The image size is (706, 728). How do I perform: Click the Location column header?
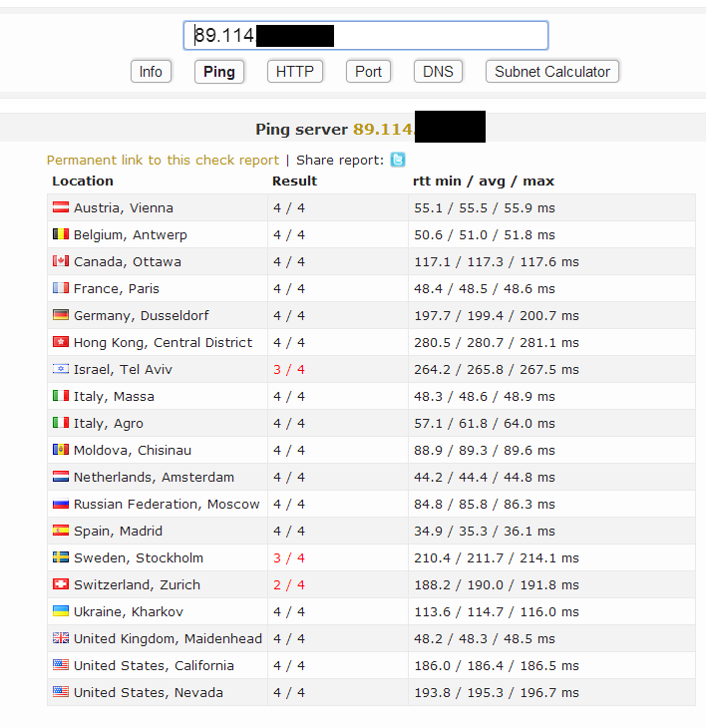(x=83, y=182)
